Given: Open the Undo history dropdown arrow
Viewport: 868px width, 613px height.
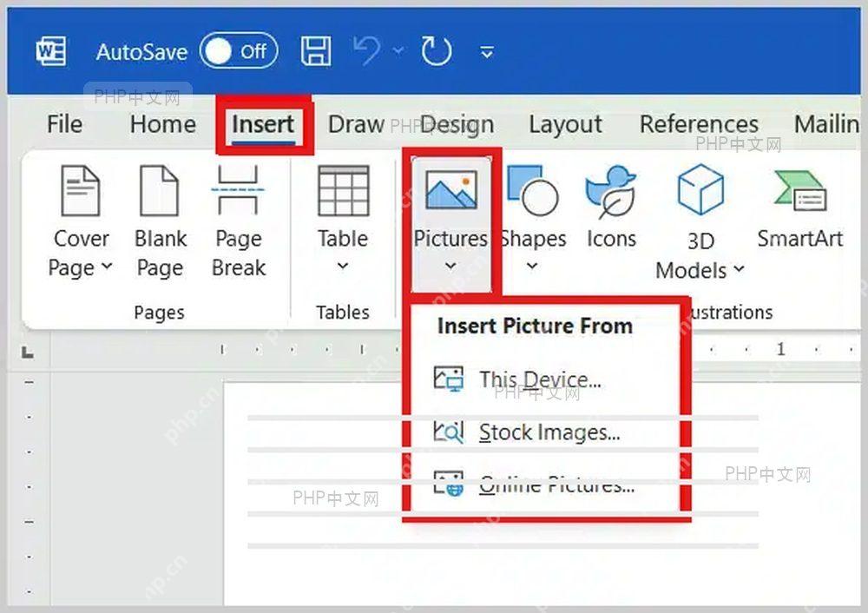Looking at the screenshot, I should point(398,51).
